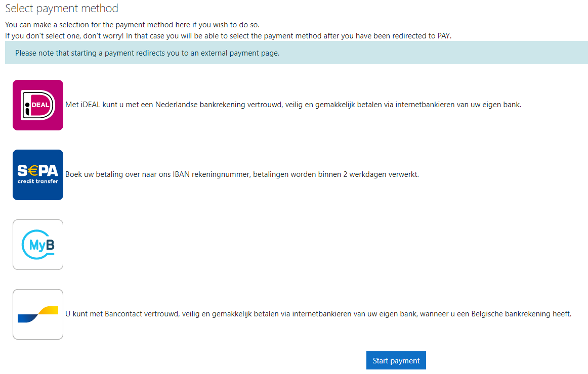588x374 pixels.
Task: Select the iDEAL payment method icon
Action: coord(38,105)
